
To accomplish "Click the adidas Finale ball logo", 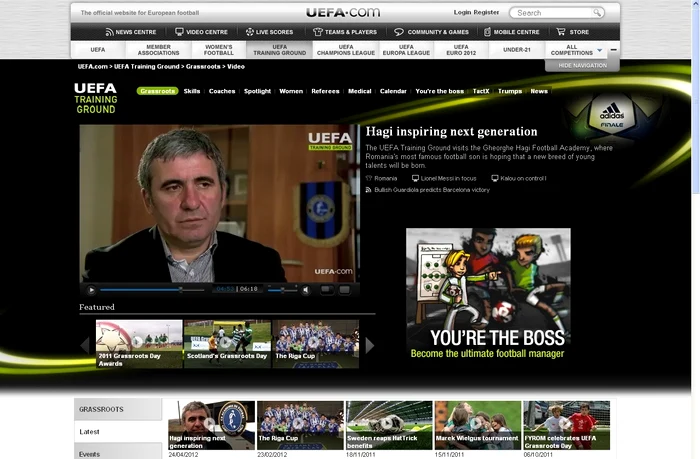I will 612,115.
